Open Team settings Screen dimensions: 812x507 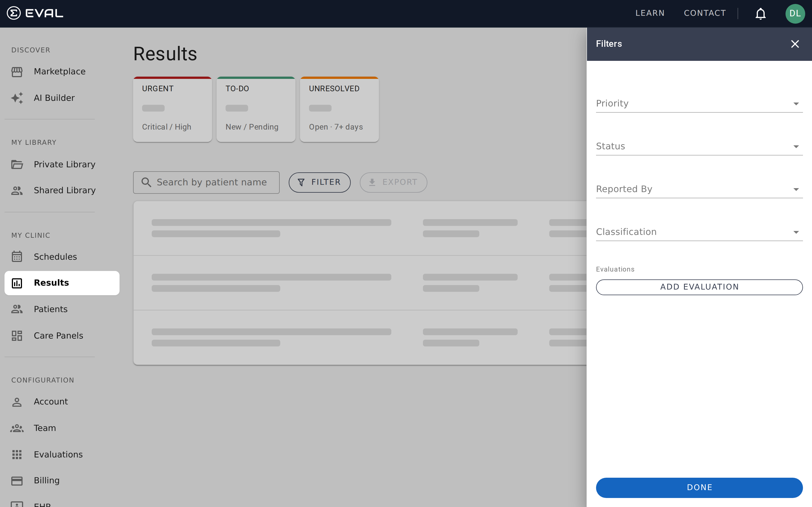[45, 428]
